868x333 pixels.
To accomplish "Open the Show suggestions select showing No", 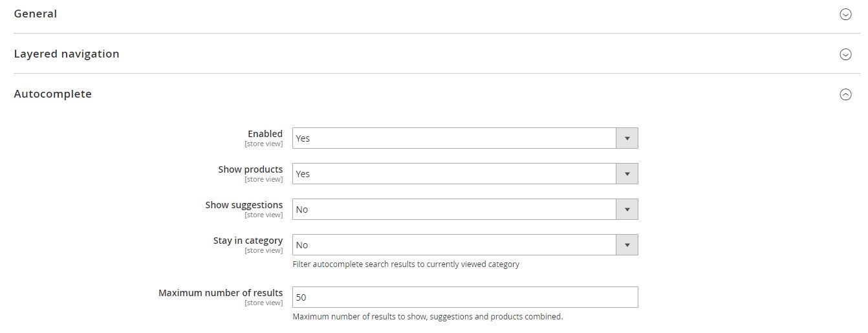I will [465, 209].
